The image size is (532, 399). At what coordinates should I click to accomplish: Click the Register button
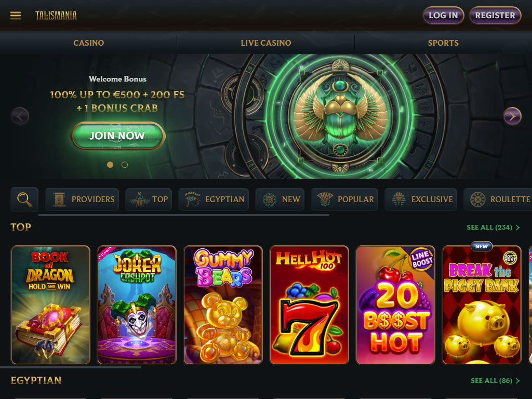[x=495, y=15]
